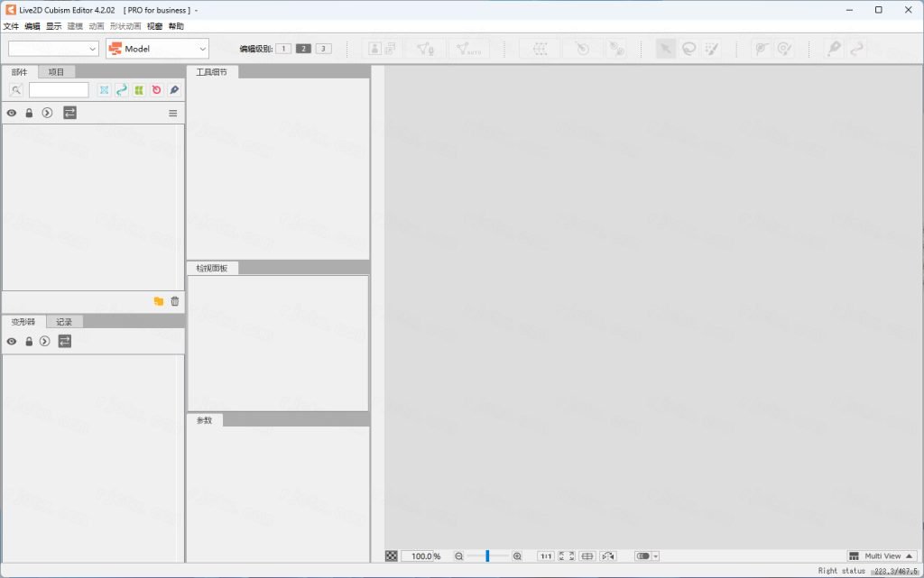Viewport: 924px width, 578px height.
Task: Switch to the 项目 tab
Action: 57,72
